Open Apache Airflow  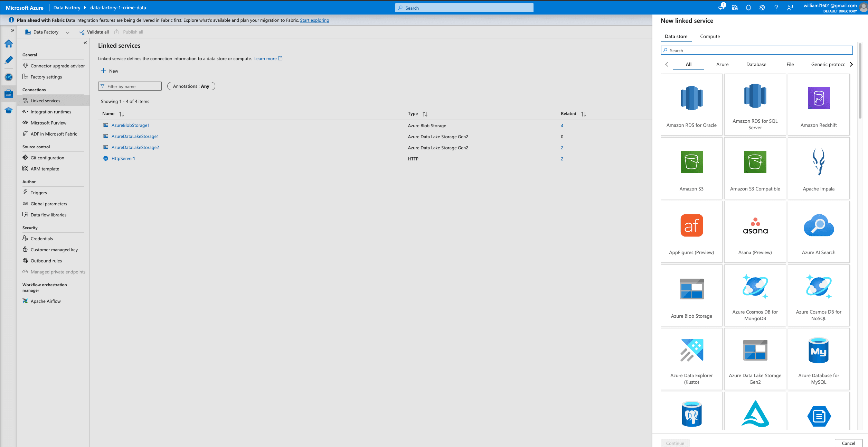pyautogui.click(x=41, y=301)
